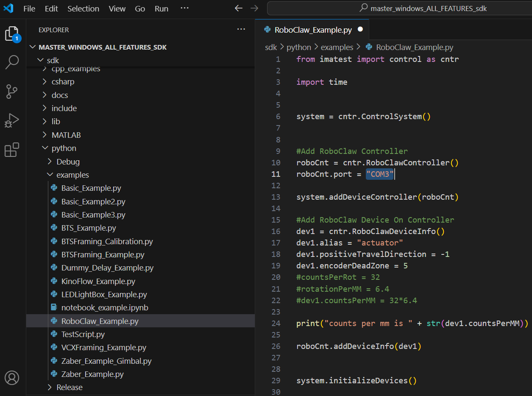Screen dimensions: 532x396
Task: Open the Accounts icon in activity bar
Action: point(12,377)
